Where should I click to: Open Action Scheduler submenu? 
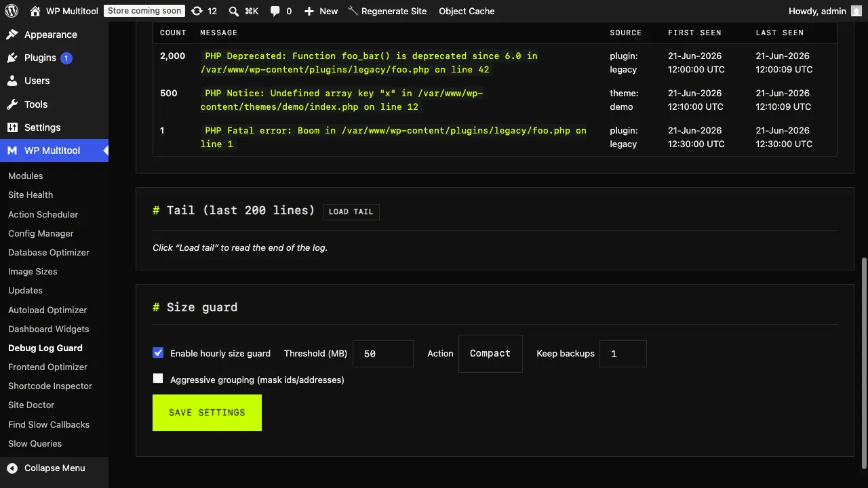pyautogui.click(x=43, y=214)
